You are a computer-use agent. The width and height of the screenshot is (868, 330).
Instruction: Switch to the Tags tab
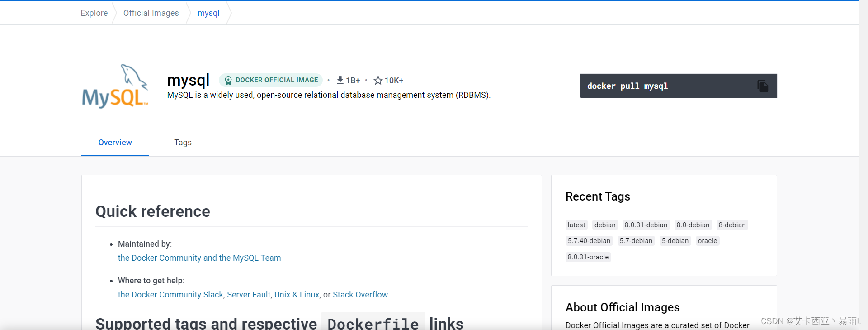pos(183,143)
